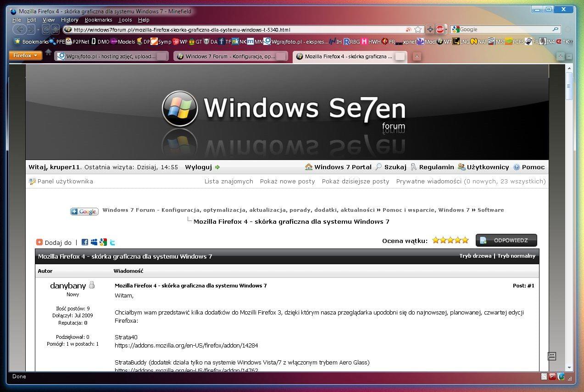
Task: Bookmark this page with the star icon
Action: 418,29
